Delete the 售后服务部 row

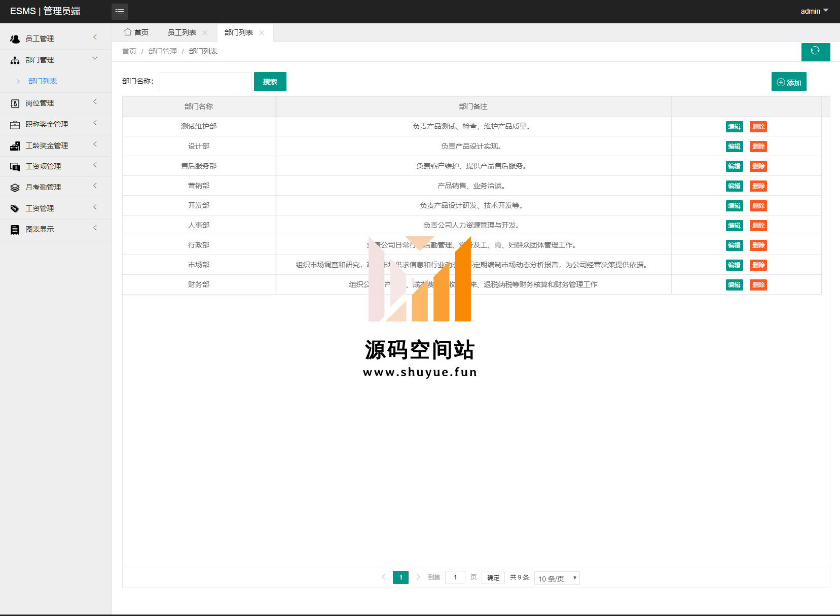[x=758, y=166]
